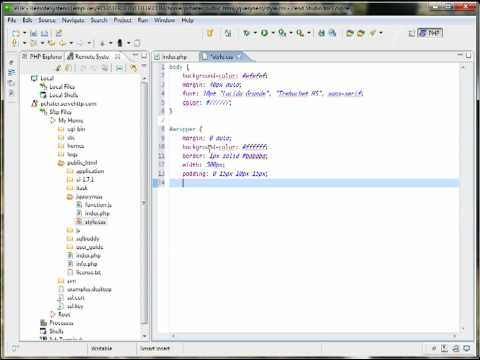
Task: Switch to the PHP Explorer tab
Action: (x=42, y=57)
